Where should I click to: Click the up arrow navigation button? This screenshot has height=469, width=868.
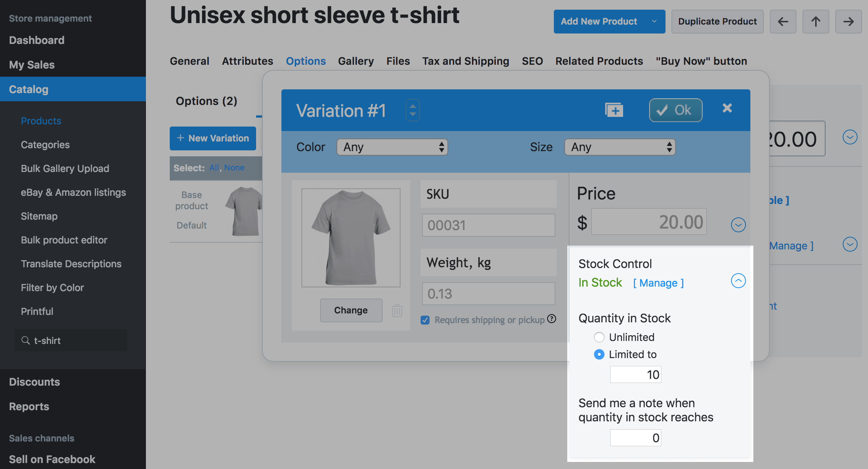coord(816,22)
